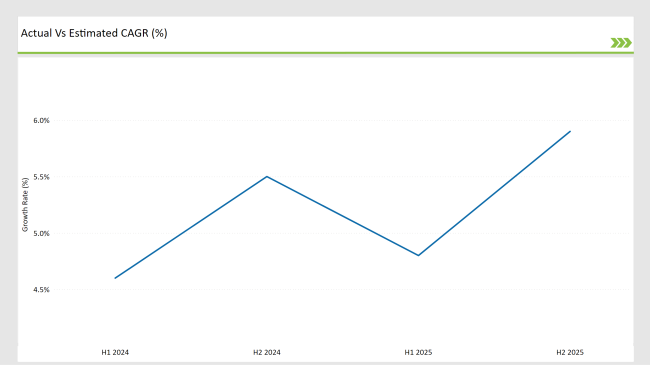Click the 6.0% y-axis tick label

click(41, 121)
